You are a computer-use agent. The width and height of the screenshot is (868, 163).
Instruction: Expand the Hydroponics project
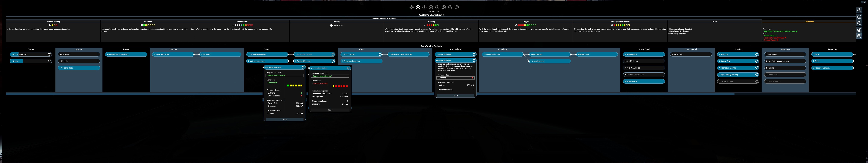tap(644, 54)
